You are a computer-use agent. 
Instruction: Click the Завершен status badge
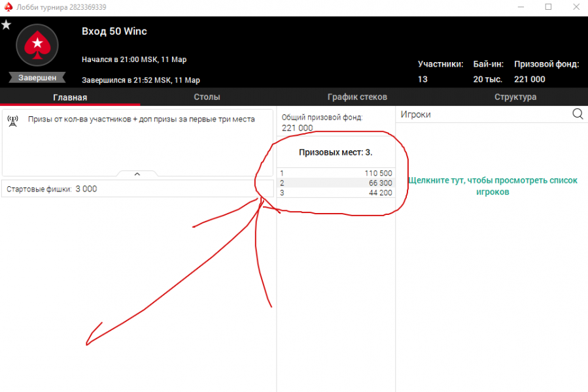[37, 77]
